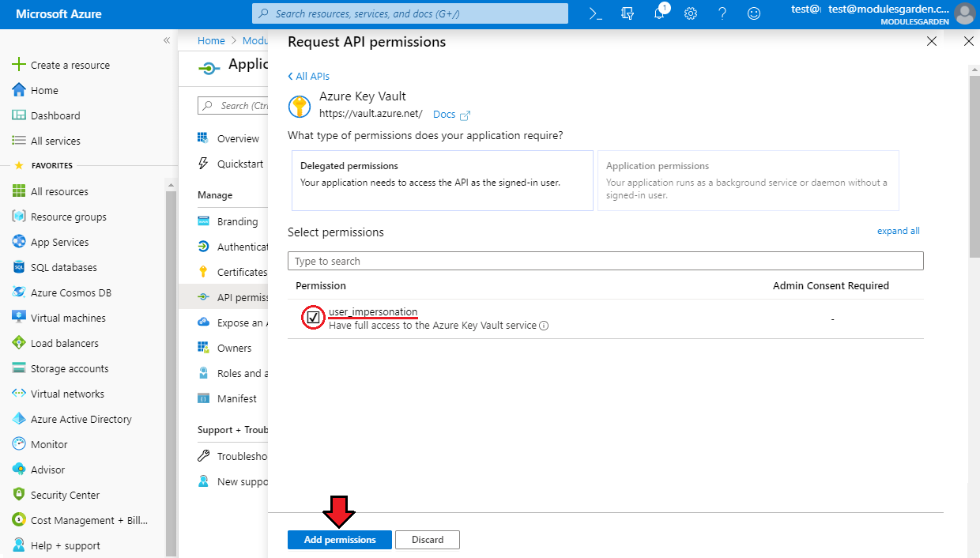Image resolution: width=980 pixels, height=558 pixels.
Task: Click the Home breadcrumb link
Action: coord(211,40)
